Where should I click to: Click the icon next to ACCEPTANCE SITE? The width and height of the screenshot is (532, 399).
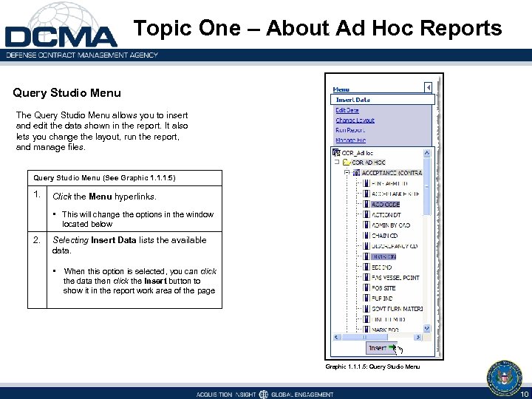tap(366, 194)
